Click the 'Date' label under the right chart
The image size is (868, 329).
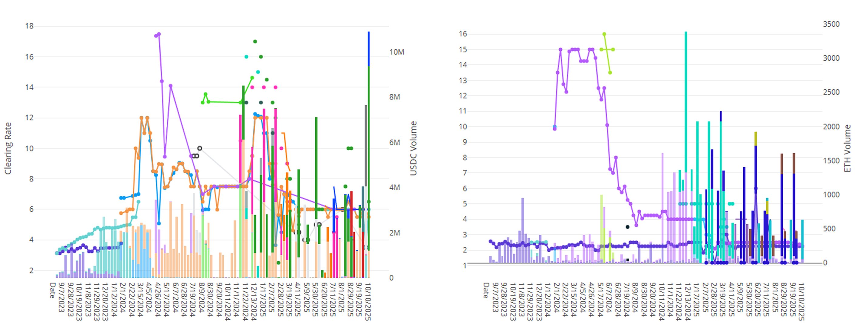tap(486, 290)
